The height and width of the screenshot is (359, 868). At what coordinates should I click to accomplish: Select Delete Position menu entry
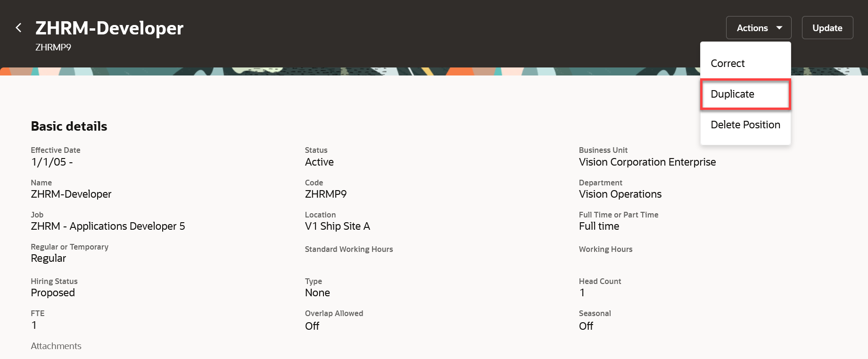click(x=745, y=125)
